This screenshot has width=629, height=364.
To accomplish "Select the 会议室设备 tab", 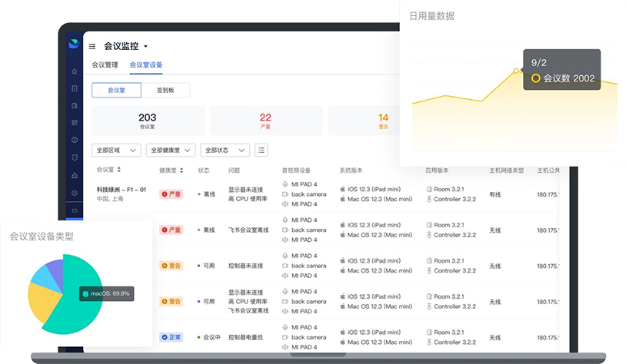I will pyautogui.click(x=145, y=65).
